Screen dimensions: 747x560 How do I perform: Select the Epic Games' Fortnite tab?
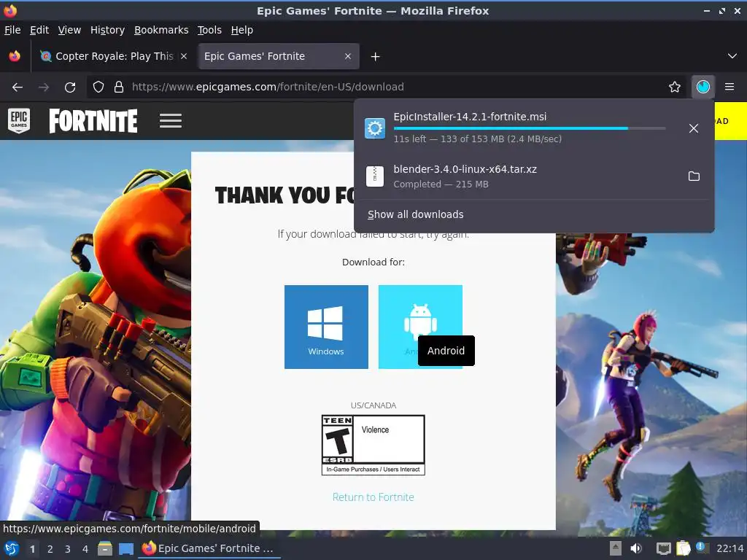click(x=279, y=56)
